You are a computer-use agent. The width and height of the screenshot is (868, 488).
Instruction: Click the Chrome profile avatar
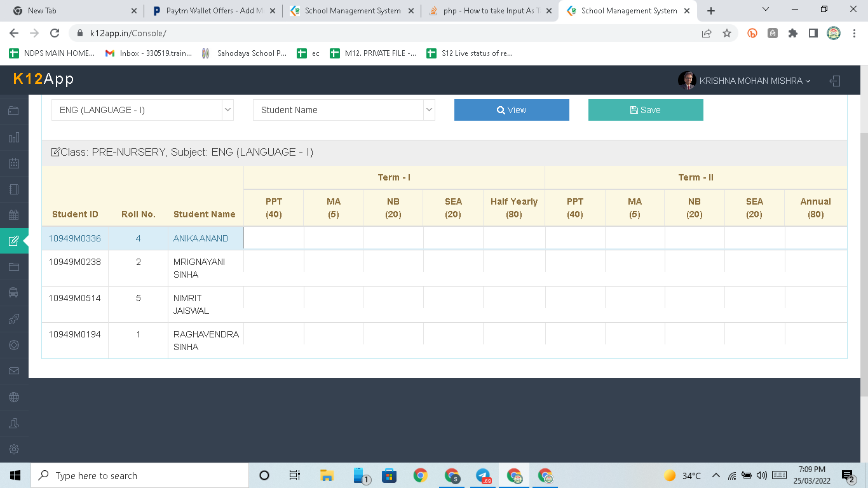pos(834,34)
